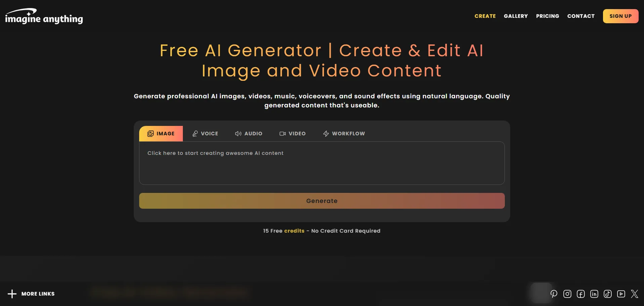This screenshot has width=644, height=306.
Task: Select the Workflow tab
Action: pos(344,134)
